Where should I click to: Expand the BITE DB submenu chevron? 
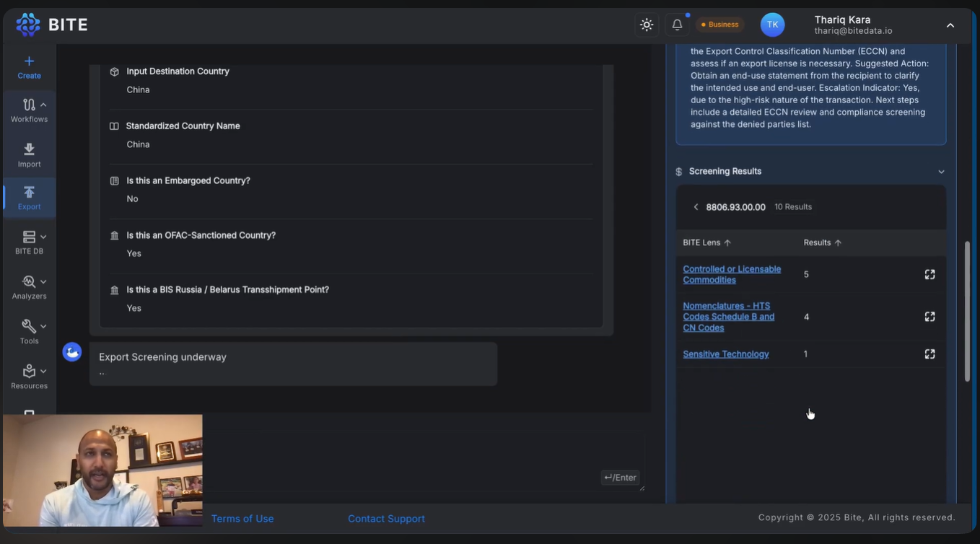pyautogui.click(x=43, y=237)
